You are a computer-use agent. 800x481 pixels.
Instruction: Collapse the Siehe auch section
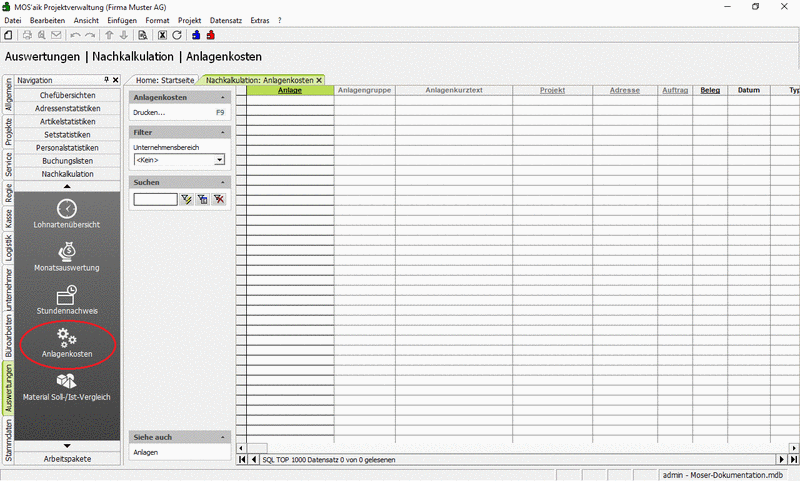[x=222, y=437]
